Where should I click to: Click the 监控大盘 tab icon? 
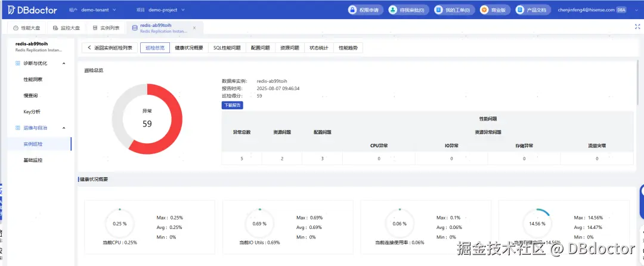pos(55,28)
